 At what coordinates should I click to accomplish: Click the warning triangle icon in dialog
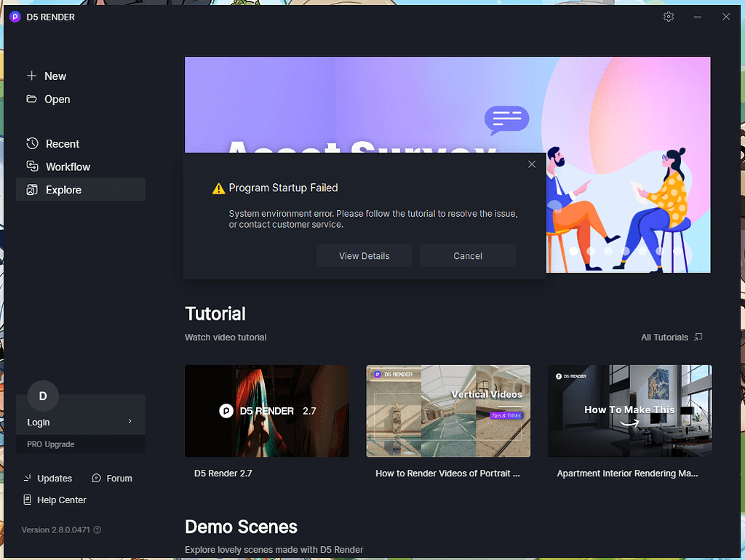(x=218, y=188)
